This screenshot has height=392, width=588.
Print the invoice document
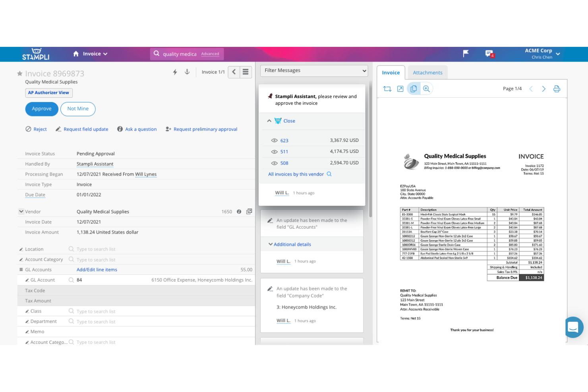(x=557, y=89)
